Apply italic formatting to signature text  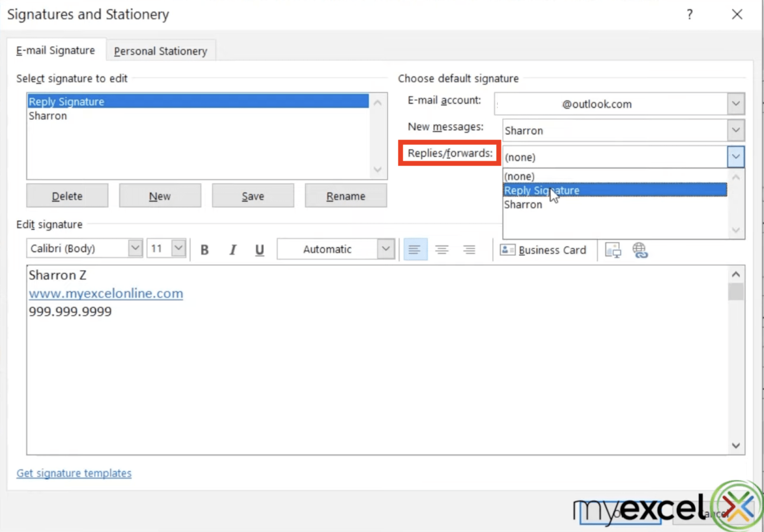pos(232,250)
